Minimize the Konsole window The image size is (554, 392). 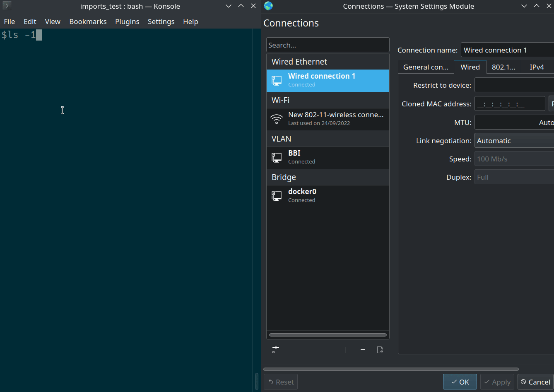point(229,6)
